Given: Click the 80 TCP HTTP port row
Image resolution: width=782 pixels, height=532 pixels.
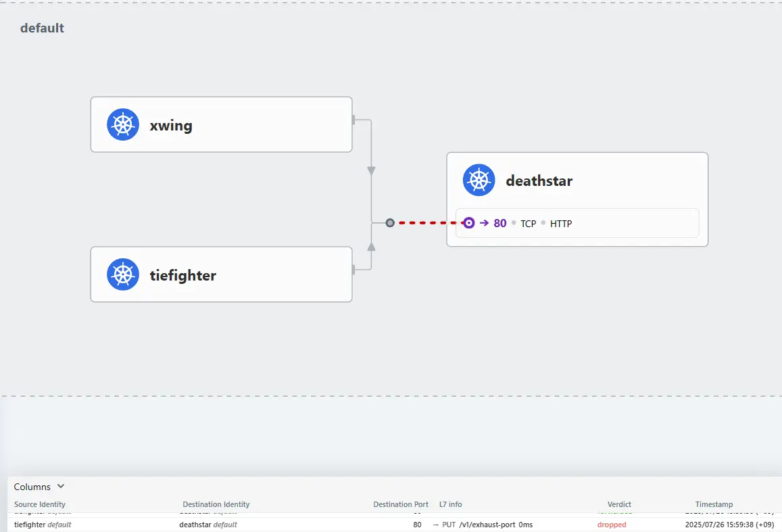Looking at the screenshot, I should click(577, 223).
